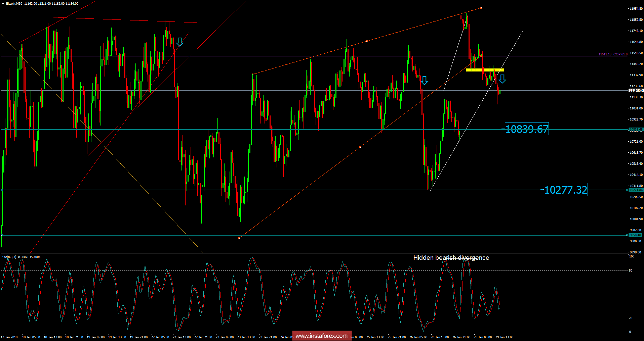Click the current price tag 11194.00
Screen dimensions: 644x341
tap(636, 91)
